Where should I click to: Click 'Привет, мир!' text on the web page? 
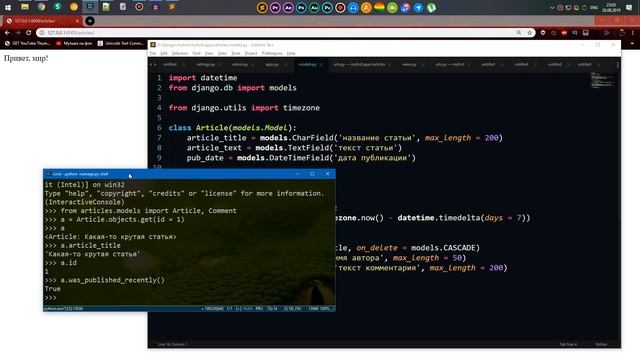tap(26, 58)
